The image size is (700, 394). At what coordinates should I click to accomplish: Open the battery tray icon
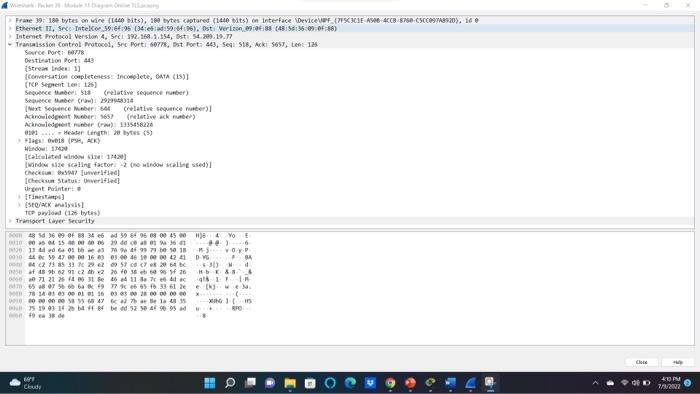click(646, 383)
